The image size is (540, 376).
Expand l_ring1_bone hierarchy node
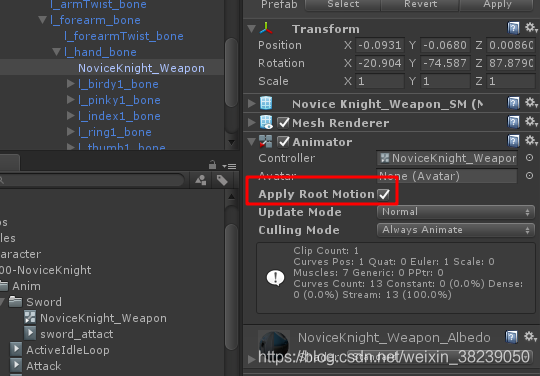click(x=71, y=132)
